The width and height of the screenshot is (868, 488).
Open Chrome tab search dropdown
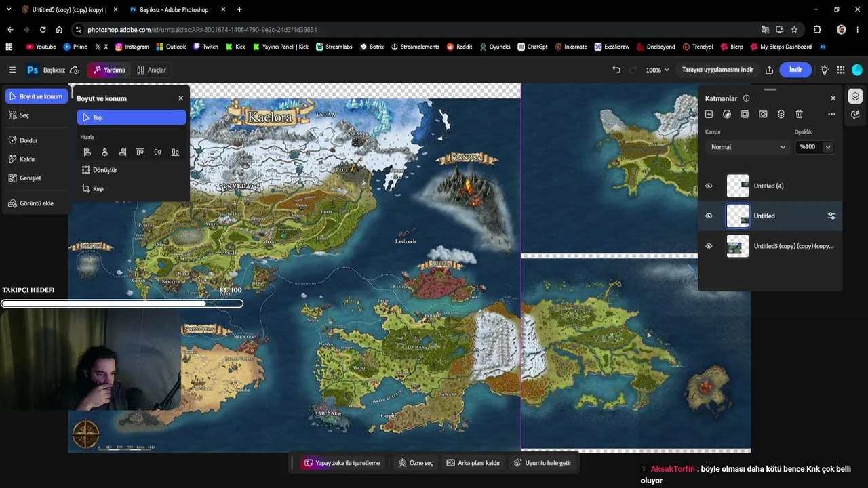pos(9,9)
